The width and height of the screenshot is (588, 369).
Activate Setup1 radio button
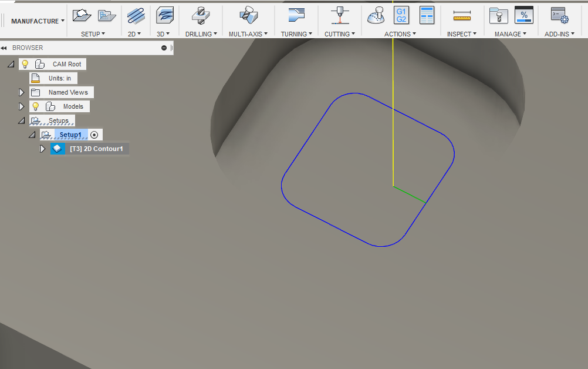94,135
